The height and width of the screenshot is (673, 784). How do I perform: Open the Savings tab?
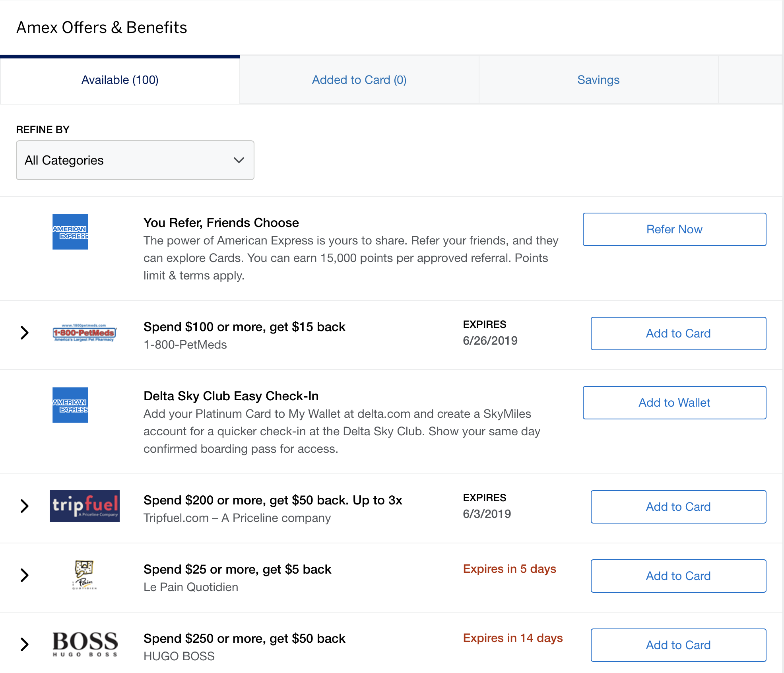point(598,80)
